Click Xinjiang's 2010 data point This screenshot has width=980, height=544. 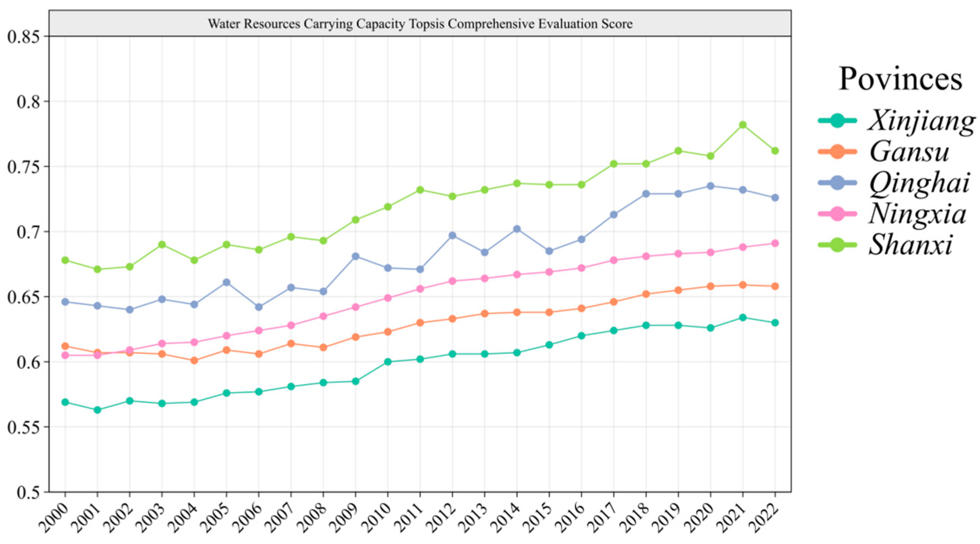click(x=388, y=362)
